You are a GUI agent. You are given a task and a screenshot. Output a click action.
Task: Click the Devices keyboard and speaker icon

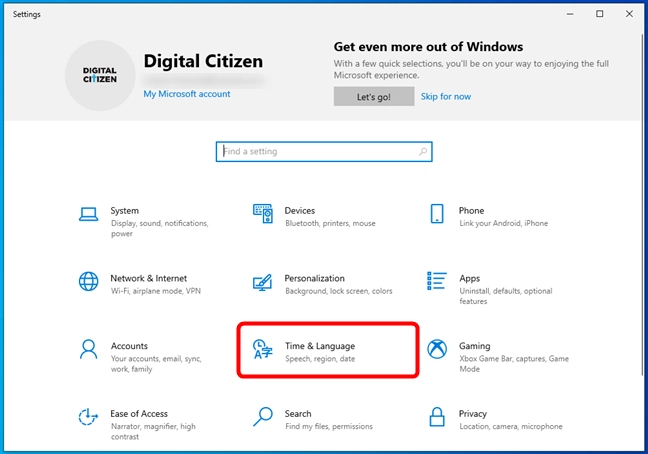click(x=263, y=214)
